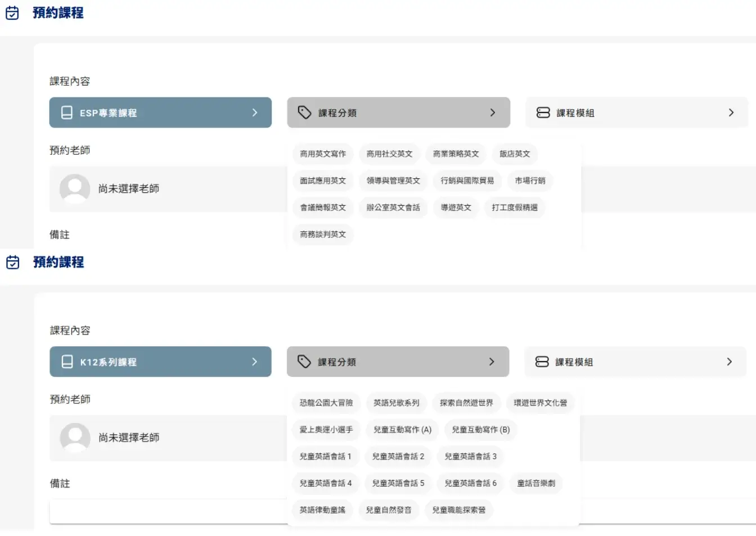Select the 飯店英文 category chip
Image resolution: width=756 pixels, height=536 pixels.
coord(515,154)
